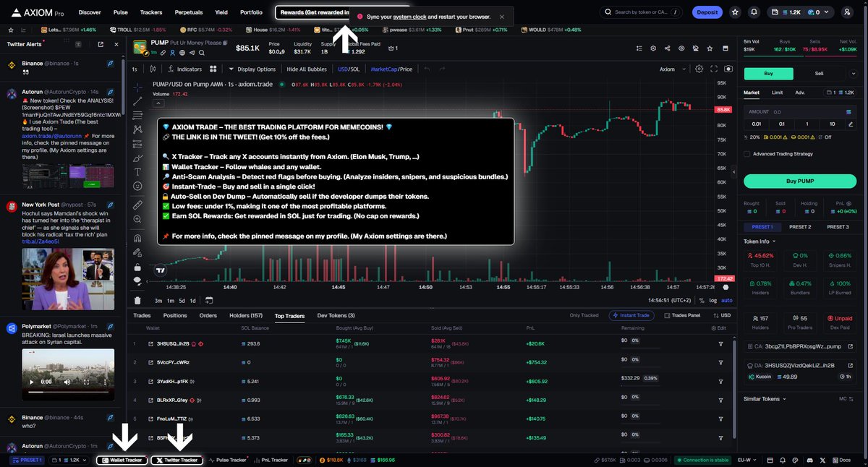868x467 pixels.
Task: Open the chart layout grid icon
Action: point(213,69)
